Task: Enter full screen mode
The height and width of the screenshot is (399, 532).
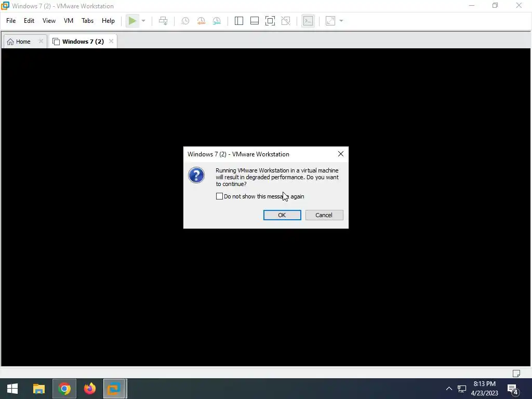Action: pos(270,21)
